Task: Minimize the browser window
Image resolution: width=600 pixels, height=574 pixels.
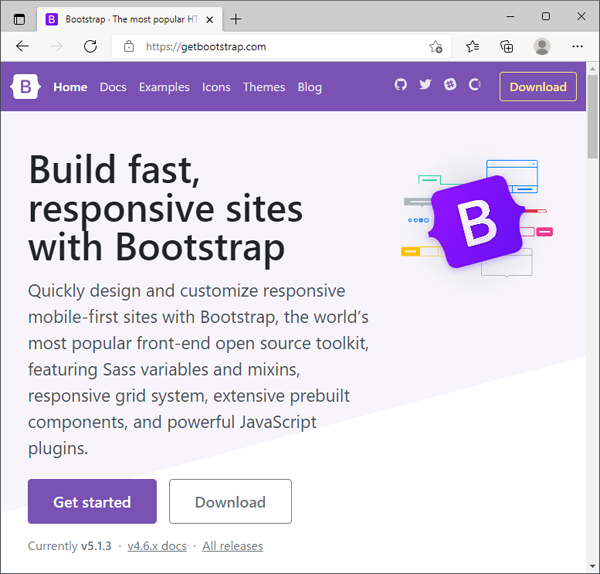Action: pos(510,16)
